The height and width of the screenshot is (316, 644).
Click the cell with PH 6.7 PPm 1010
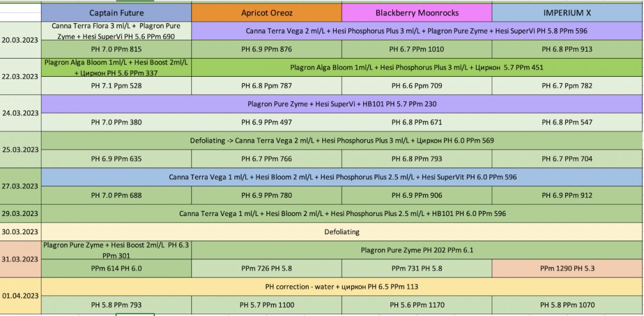(417, 49)
